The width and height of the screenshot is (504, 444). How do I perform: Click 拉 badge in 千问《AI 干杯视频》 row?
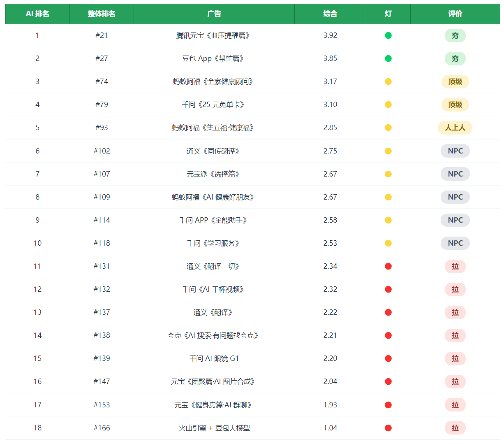455,289
